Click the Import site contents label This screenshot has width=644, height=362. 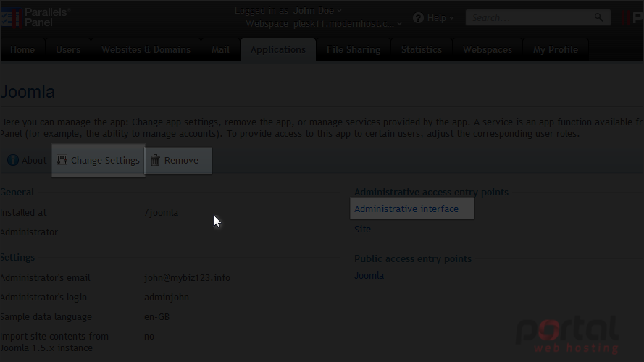(54, 342)
